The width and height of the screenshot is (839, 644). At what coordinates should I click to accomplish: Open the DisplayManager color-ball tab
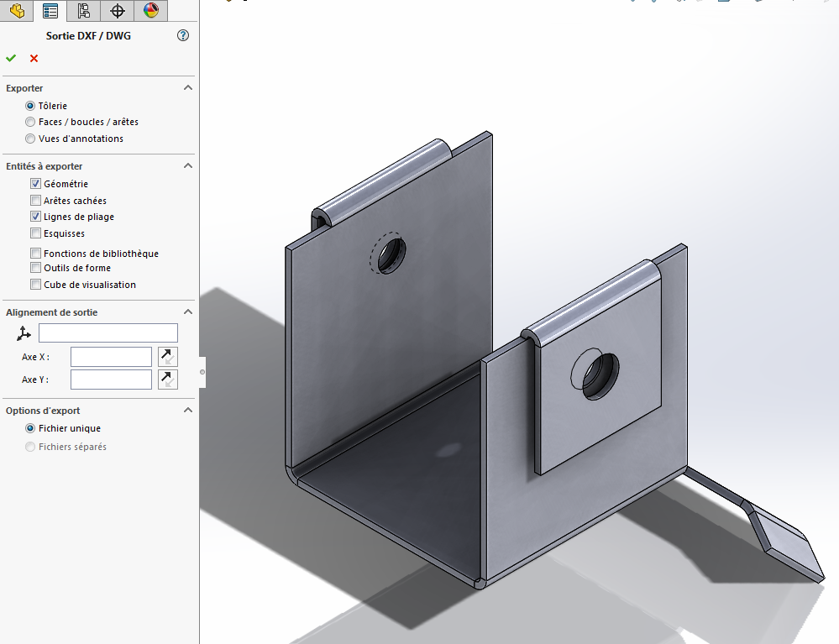[151, 11]
